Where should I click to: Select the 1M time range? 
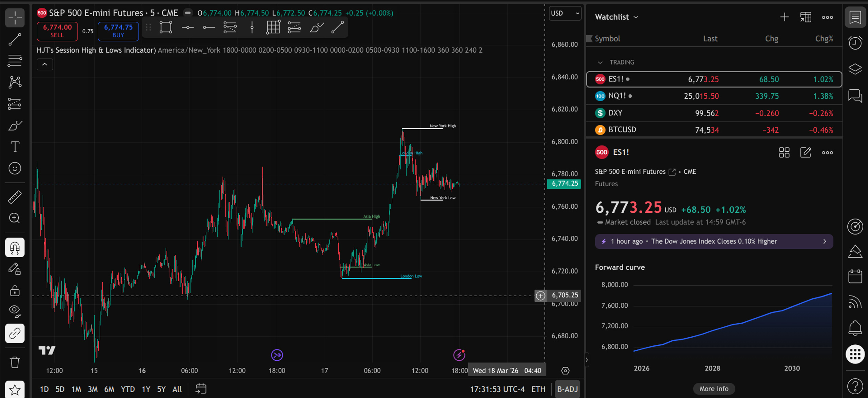(76, 389)
